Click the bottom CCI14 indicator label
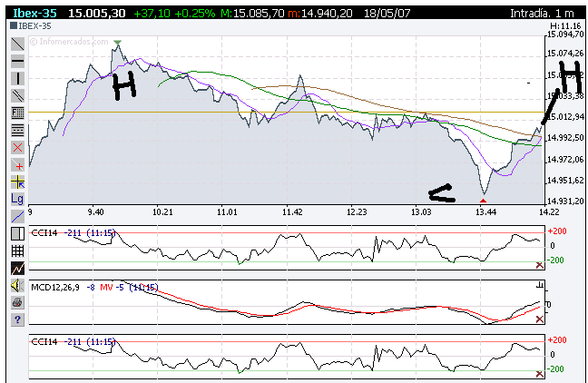This screenshot has height=383, width=588. [x=44, y=342]
